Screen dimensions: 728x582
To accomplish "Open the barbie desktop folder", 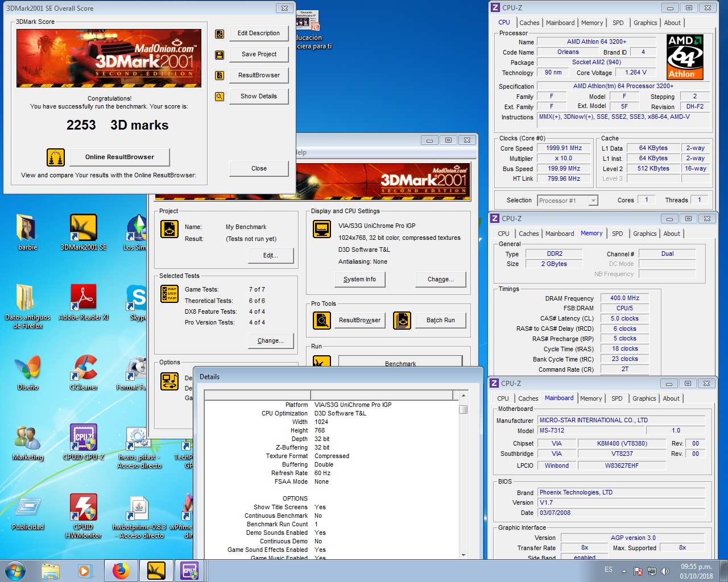I will (x=27, y=232).
